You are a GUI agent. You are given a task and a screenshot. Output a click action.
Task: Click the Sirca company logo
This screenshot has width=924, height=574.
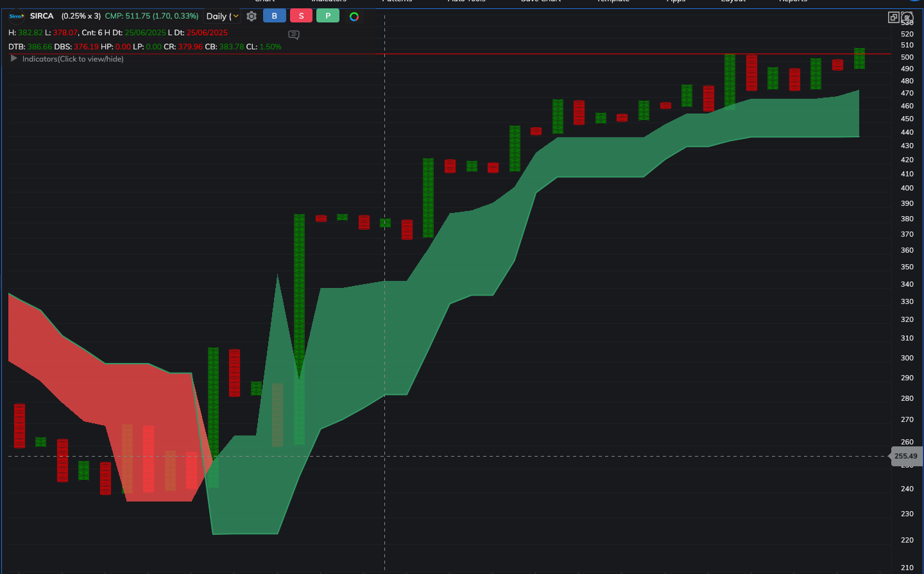16,16
